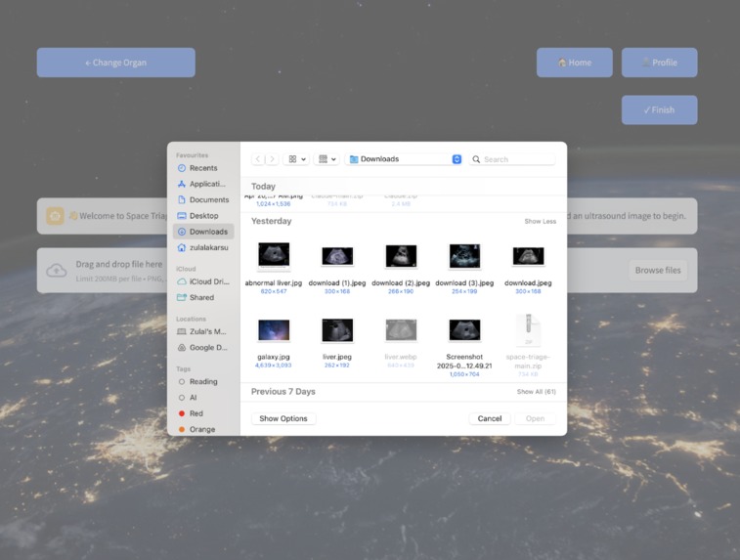The width and height of the screenshot is (740, 560).
Task: Go back with the left chevron
Action: click(258, 159)
